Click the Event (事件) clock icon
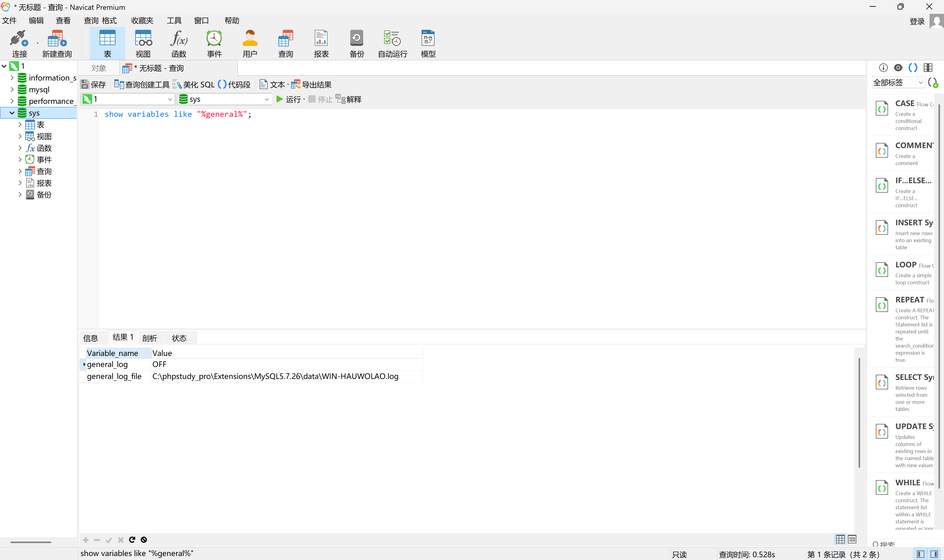944x560 pixels. [x=214, y=39]
